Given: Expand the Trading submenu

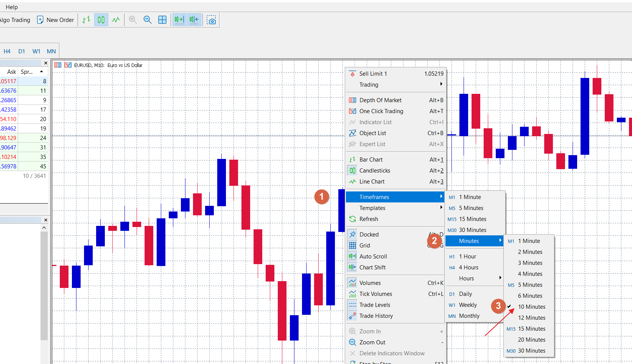Looking at the screenshot, I should click(396, 85).
